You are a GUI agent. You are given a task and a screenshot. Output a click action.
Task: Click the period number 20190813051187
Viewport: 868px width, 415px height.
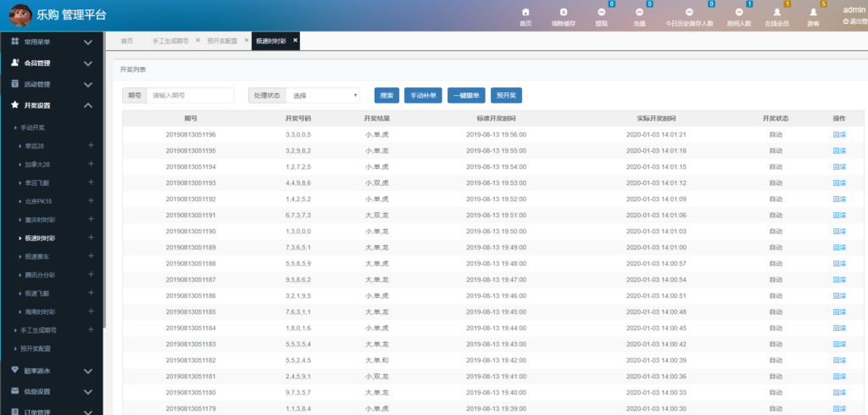click(x=191, y=280)
